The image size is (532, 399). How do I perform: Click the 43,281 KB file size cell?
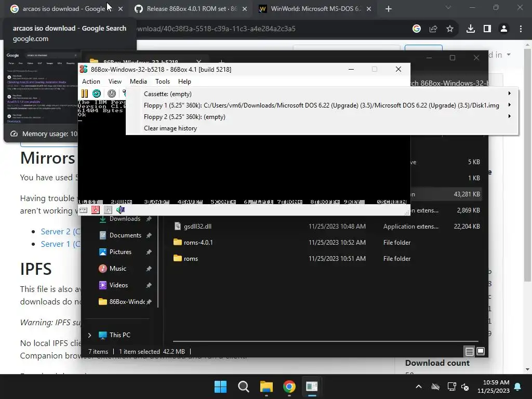[x=467, y=194]
